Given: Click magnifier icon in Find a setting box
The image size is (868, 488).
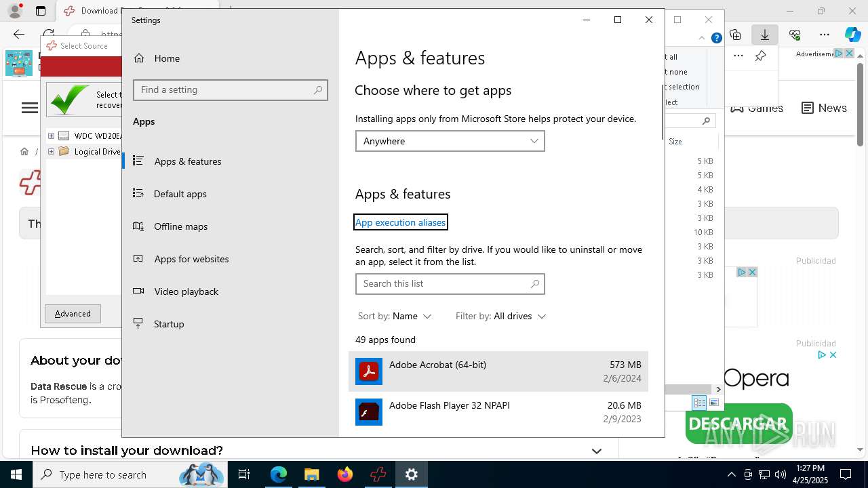Looking at the screenshot, I should pyautogui.click(x=318, y=90).
